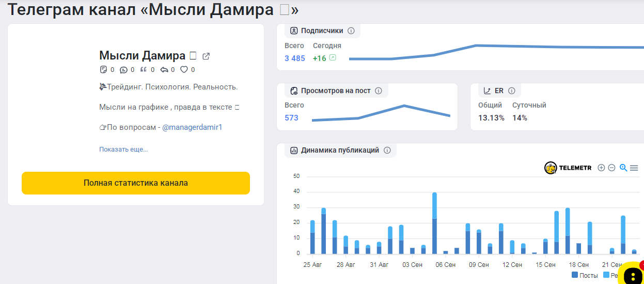644x284 pixels.
Task: Click info icon beside ER heading
Action: pos(512,91)
